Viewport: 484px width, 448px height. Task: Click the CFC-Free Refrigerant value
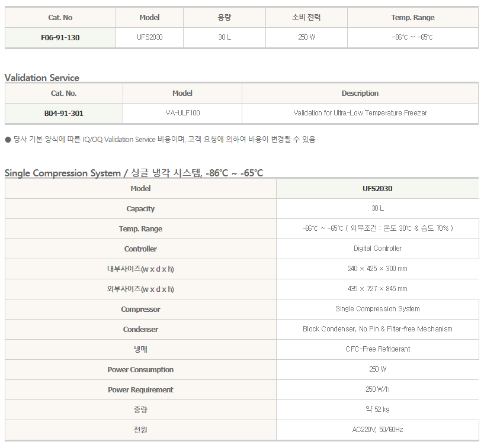click(377, 349)
